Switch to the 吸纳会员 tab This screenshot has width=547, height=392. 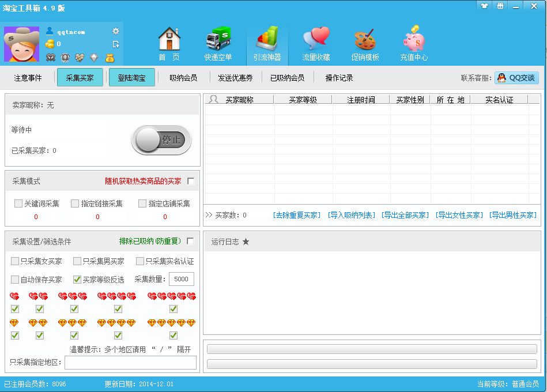point(183,78)
